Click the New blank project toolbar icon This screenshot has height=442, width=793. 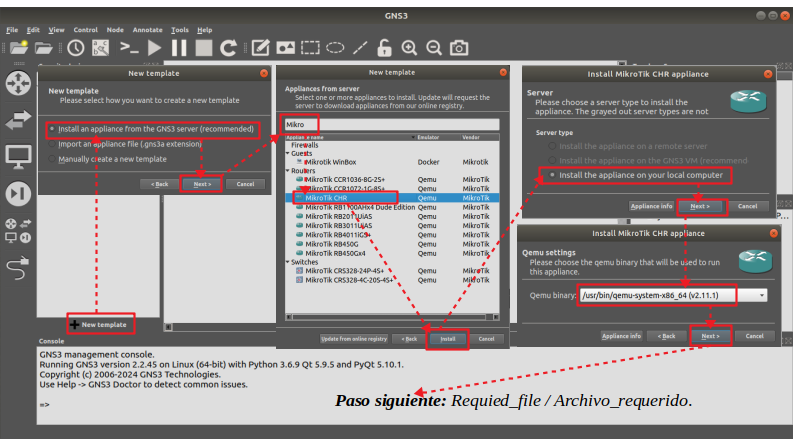(19, 48)
